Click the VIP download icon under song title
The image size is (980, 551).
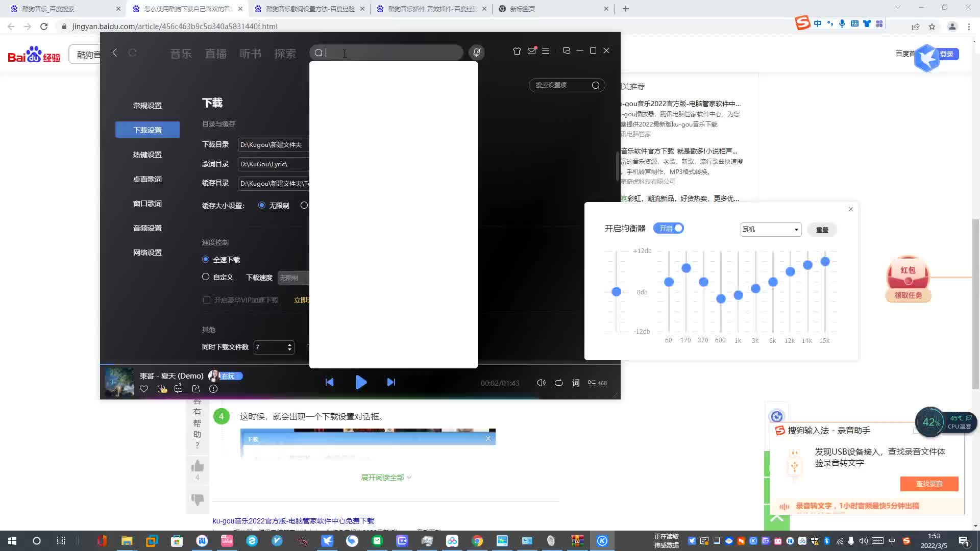[162, 389]
